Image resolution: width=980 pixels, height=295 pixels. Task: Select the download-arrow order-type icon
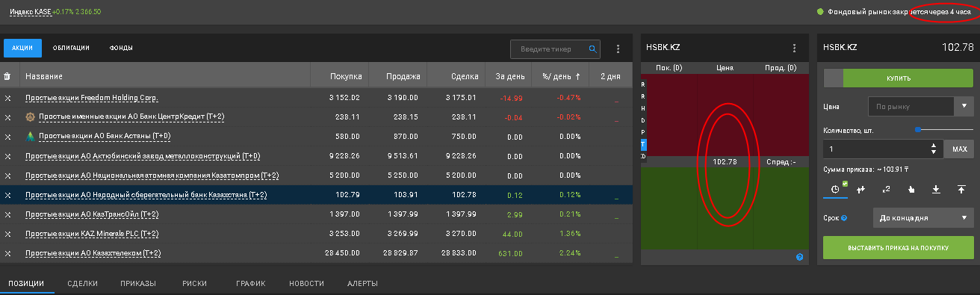point(936,189)
